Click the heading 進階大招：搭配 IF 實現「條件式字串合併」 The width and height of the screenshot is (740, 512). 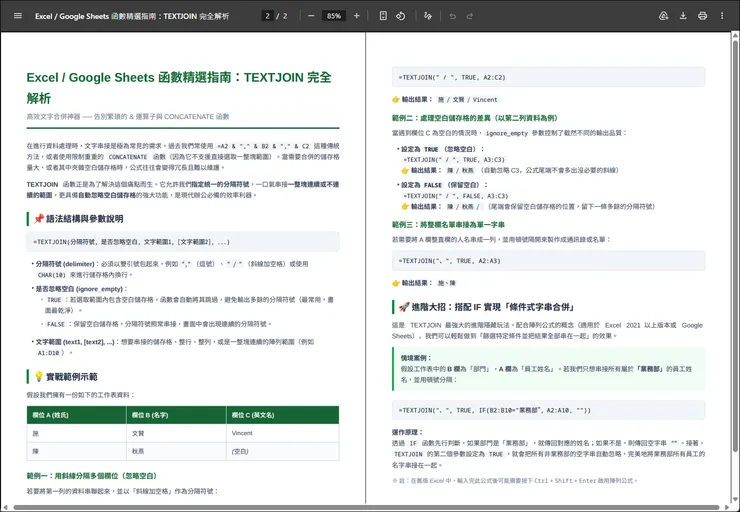click(x=493, y=307)
